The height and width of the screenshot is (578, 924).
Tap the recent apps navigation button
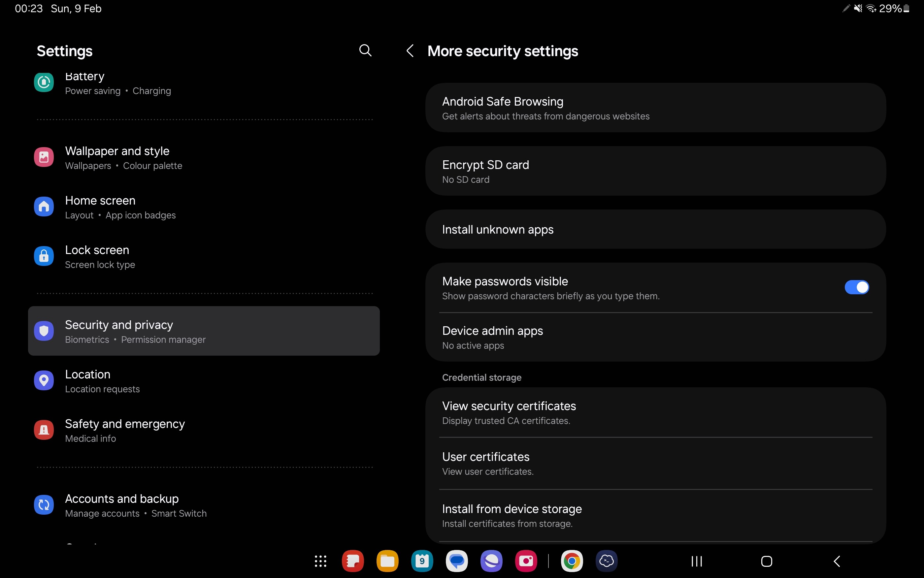point(697,561)
